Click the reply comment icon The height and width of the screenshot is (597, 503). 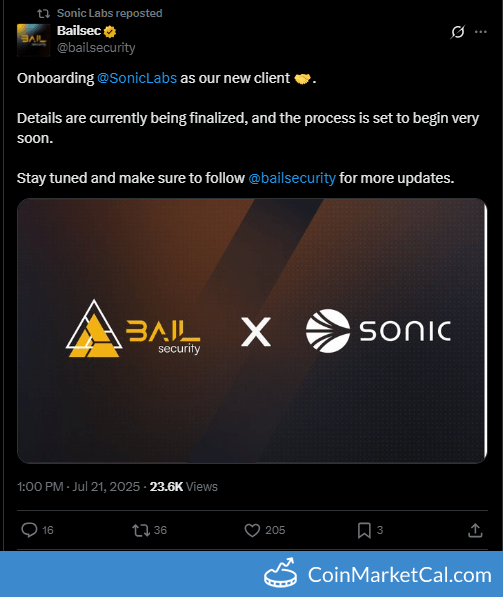point(29,530)
